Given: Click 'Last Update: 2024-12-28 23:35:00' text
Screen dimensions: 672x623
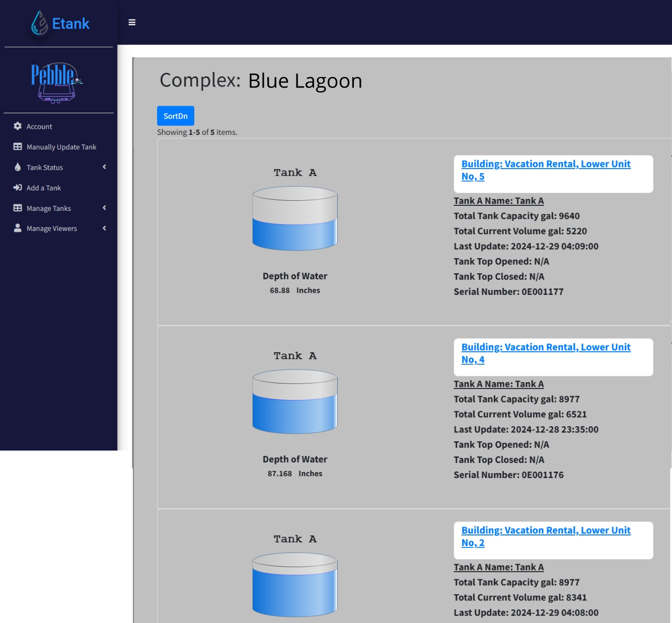Looking at the screenshot, I should click(526, 429).
